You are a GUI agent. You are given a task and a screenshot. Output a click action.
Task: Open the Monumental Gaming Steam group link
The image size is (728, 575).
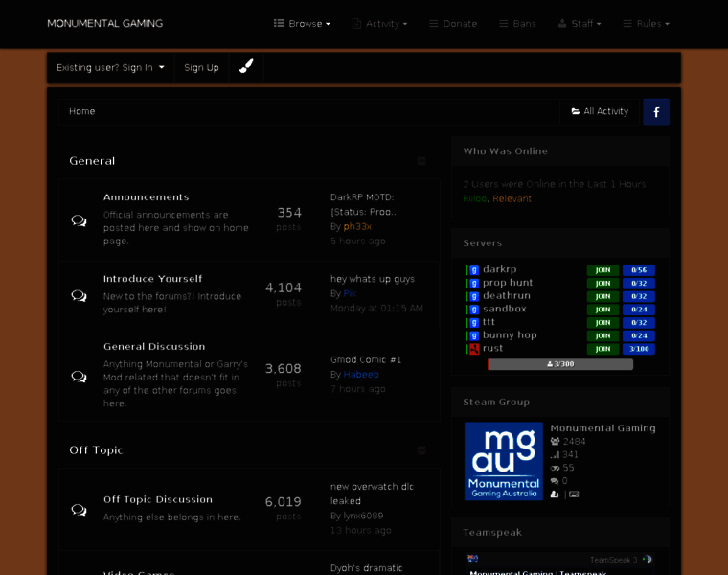603,427
